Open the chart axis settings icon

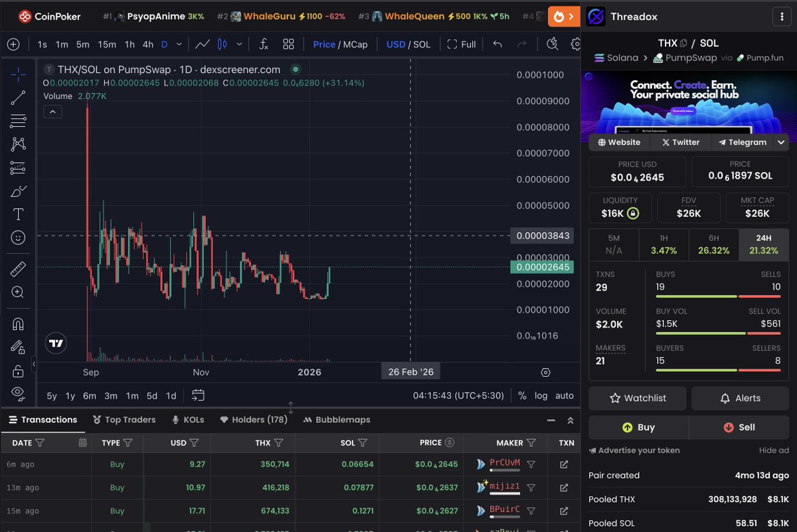pos(546,373)
